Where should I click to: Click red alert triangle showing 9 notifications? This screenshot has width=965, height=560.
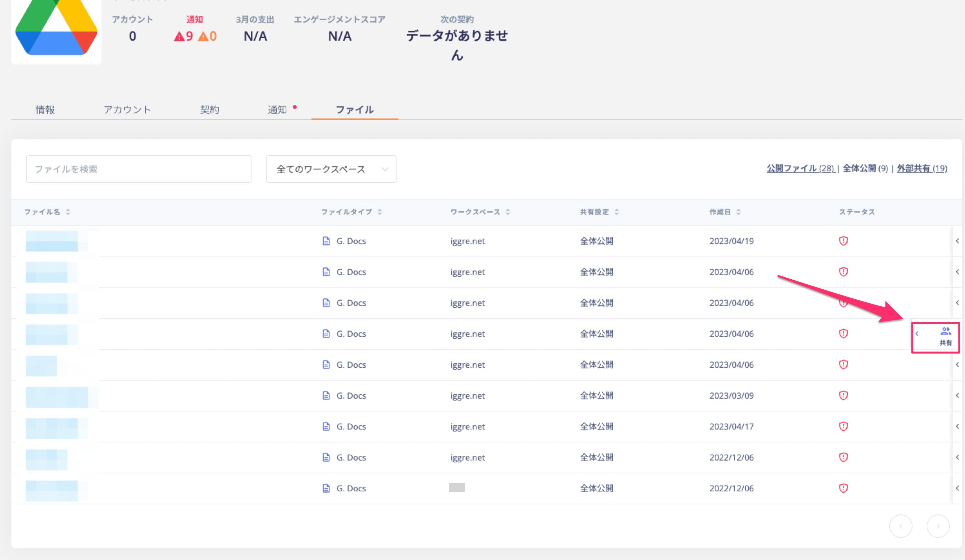[179, 36]
